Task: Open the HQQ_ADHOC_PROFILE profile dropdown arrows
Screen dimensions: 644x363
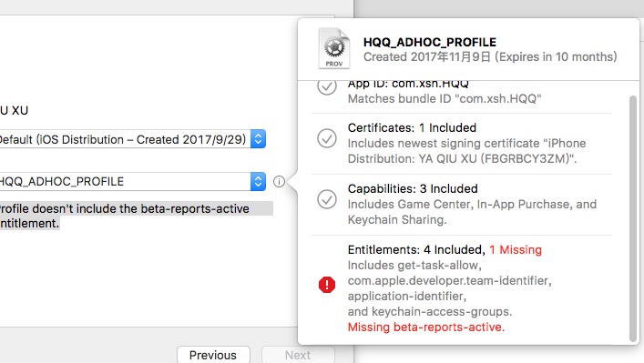Action: pyautogui.click(x=258, y=181)
